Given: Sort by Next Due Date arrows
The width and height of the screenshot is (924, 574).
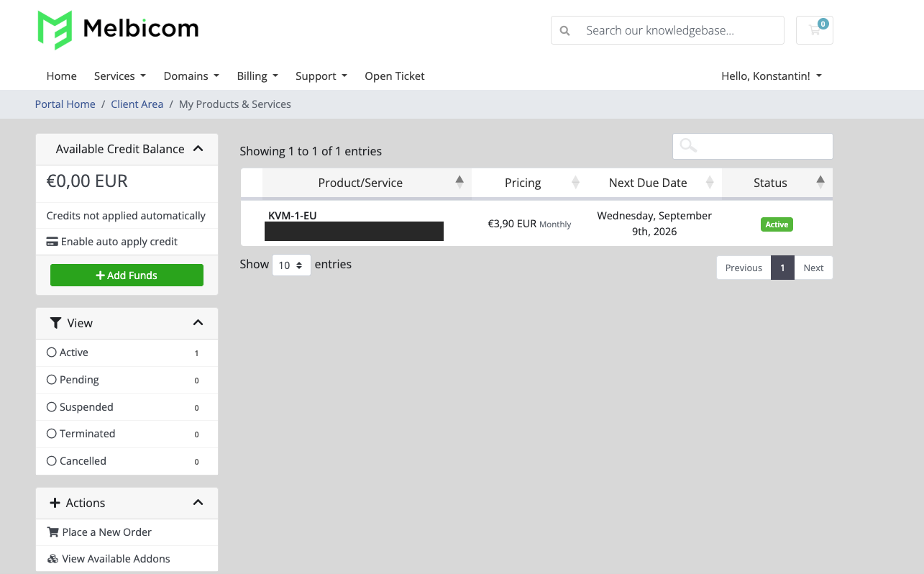Looking at the screenshot, I should (x=710, y=182).
